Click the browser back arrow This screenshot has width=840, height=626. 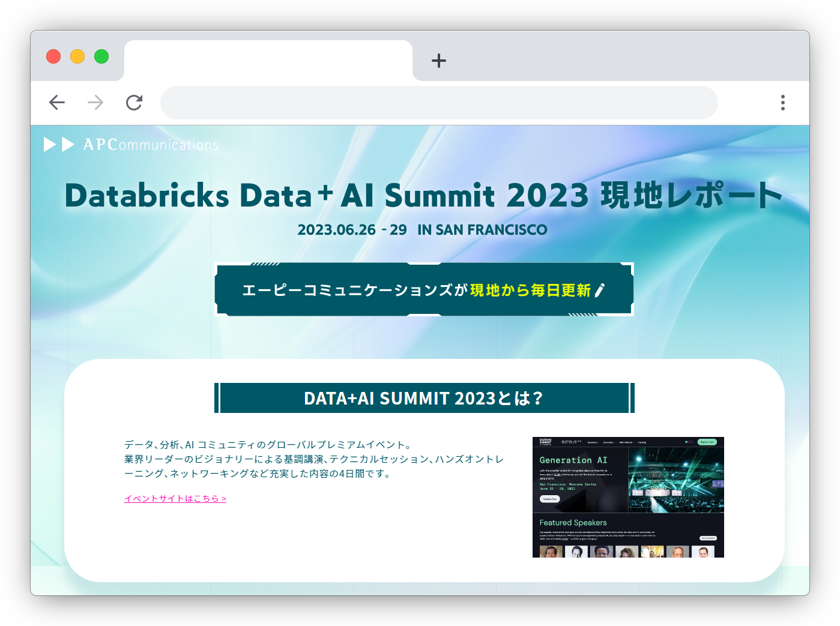click(57, 103)
